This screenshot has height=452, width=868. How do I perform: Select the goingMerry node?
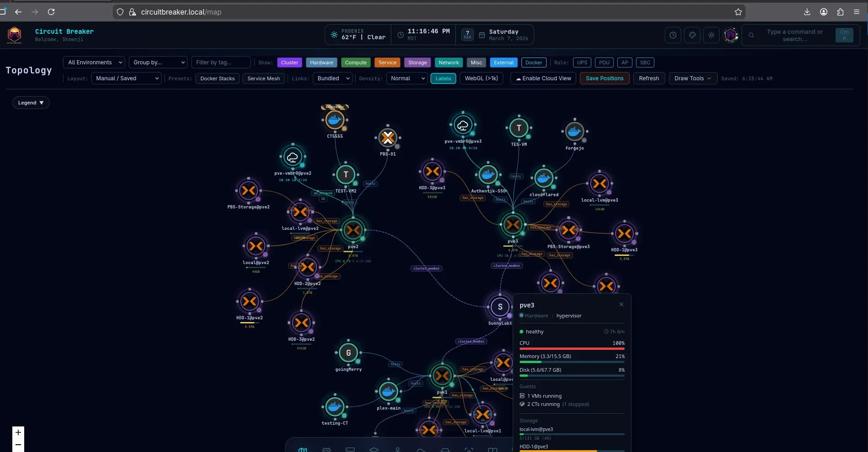pos(348,353)
